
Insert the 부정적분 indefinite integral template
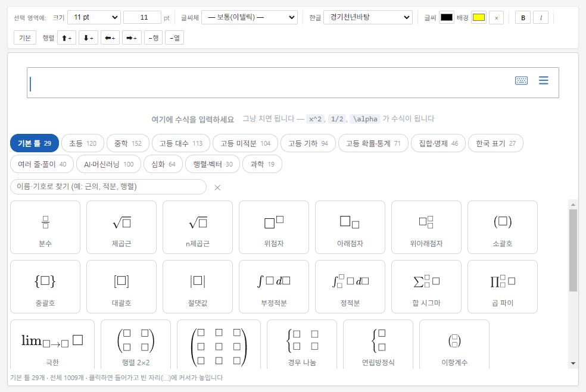point(274,287)
